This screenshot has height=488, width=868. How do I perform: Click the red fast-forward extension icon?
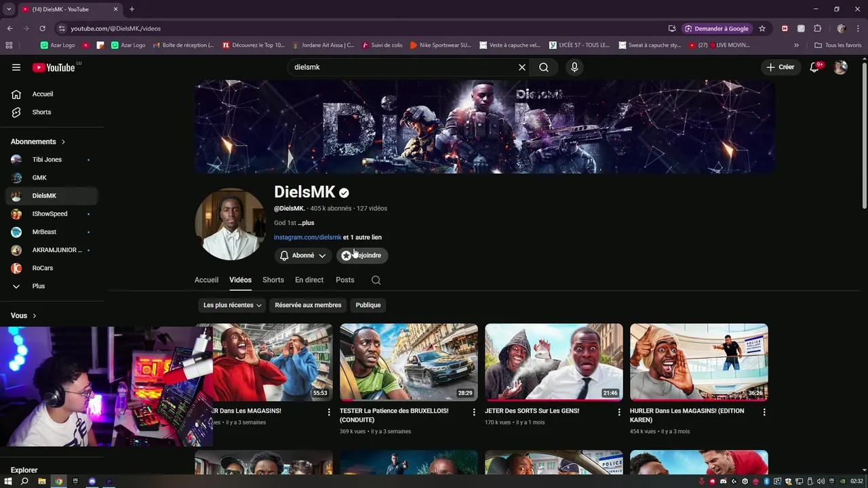785,28
